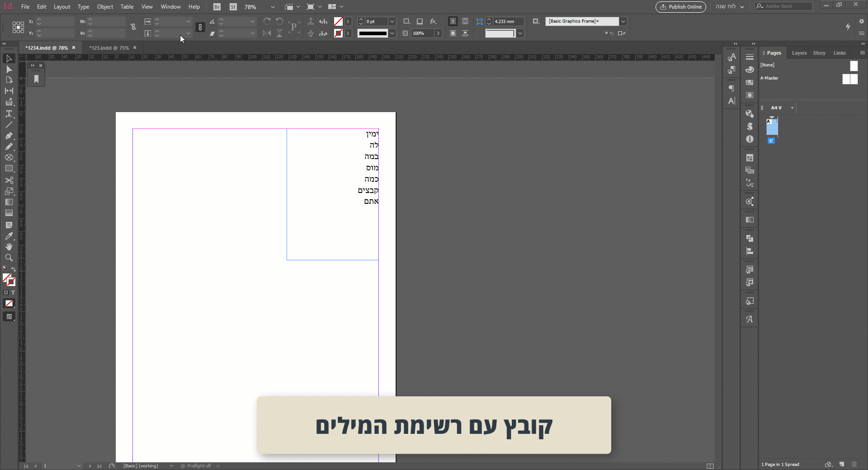Open the [Basic Graphics Frame] object style dropdown

pyautogui.click(x=623, y=21)
